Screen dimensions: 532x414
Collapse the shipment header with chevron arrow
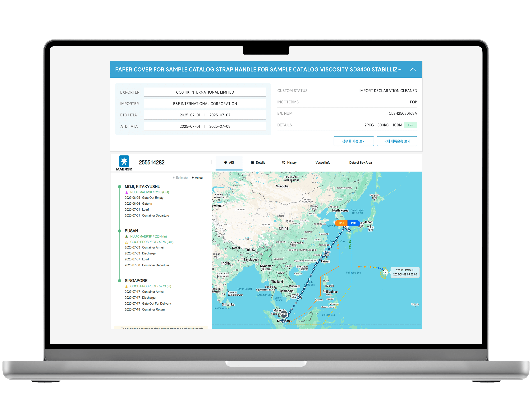coord(413,69)
